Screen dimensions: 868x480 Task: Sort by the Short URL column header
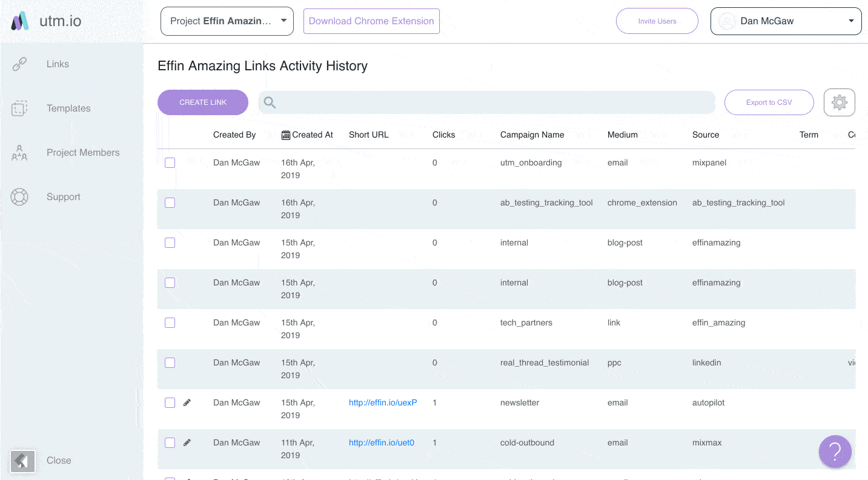(369, 135)
